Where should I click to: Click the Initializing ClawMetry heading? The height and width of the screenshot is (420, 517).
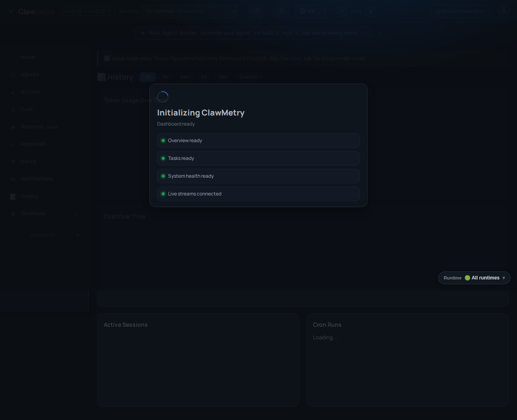pos(201,113)
